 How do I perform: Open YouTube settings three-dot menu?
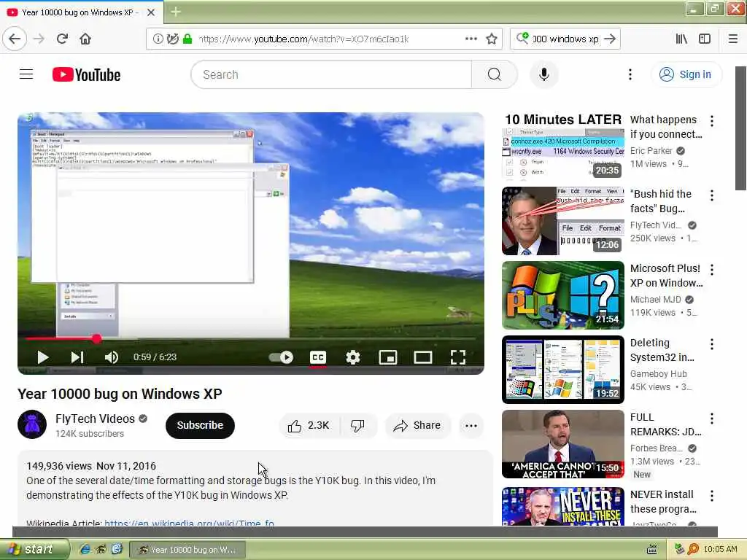630,74
